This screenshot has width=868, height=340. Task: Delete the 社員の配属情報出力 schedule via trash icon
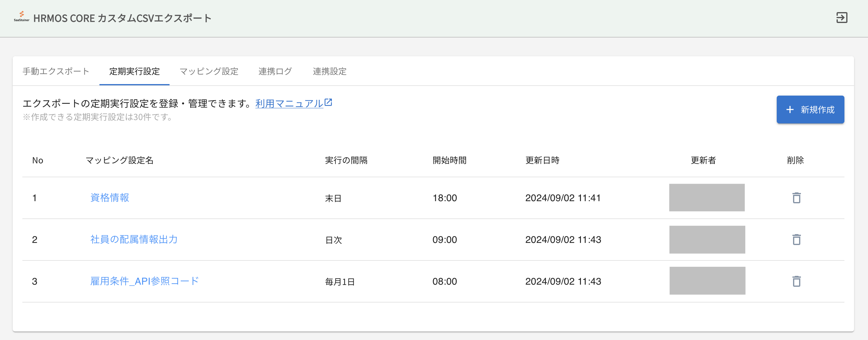796,240
